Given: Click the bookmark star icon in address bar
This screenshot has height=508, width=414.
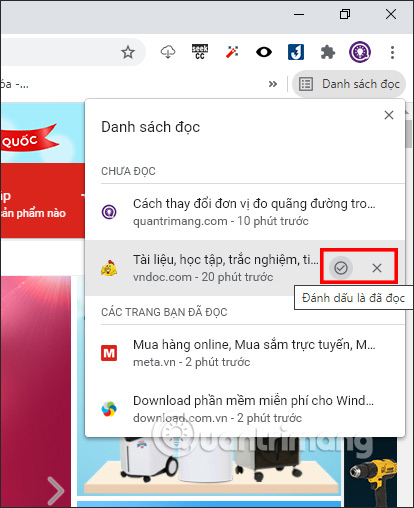Looking at the screenshot, I should point(128,52).
